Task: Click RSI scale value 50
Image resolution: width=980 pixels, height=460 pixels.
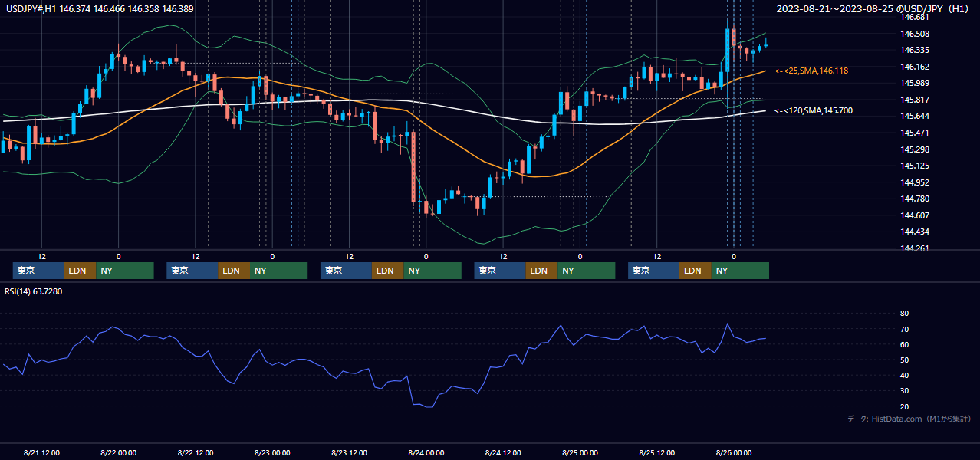Action: [x=904, y=360]
